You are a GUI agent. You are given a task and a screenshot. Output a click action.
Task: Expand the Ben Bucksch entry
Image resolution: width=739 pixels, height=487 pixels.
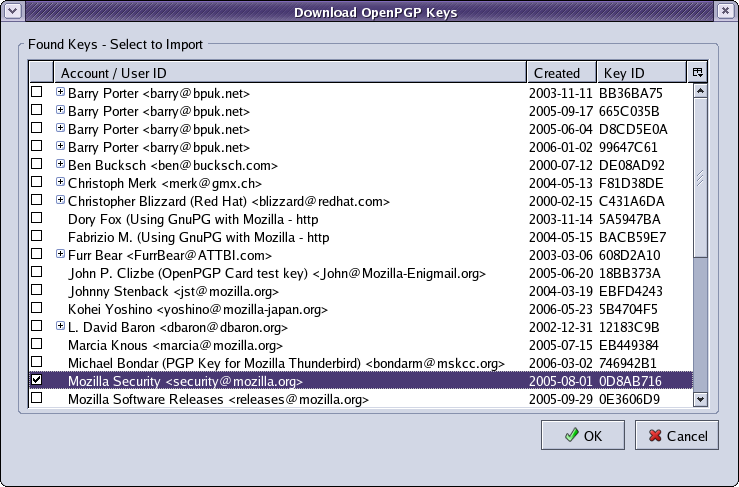(60, 164)
